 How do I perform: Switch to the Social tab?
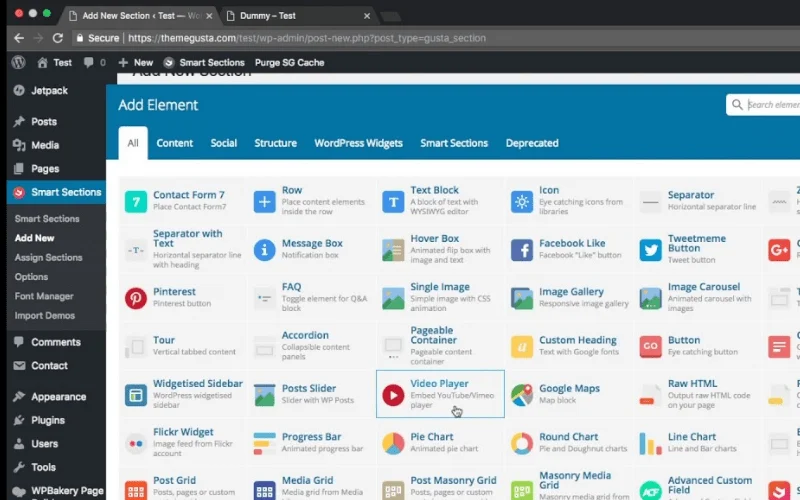pos(223,143)
